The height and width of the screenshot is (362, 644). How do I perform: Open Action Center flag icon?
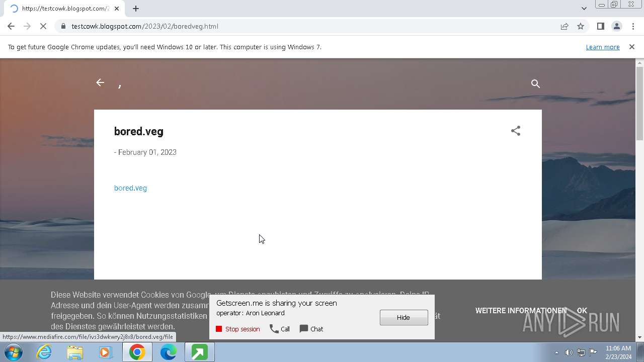click(593, 352)
